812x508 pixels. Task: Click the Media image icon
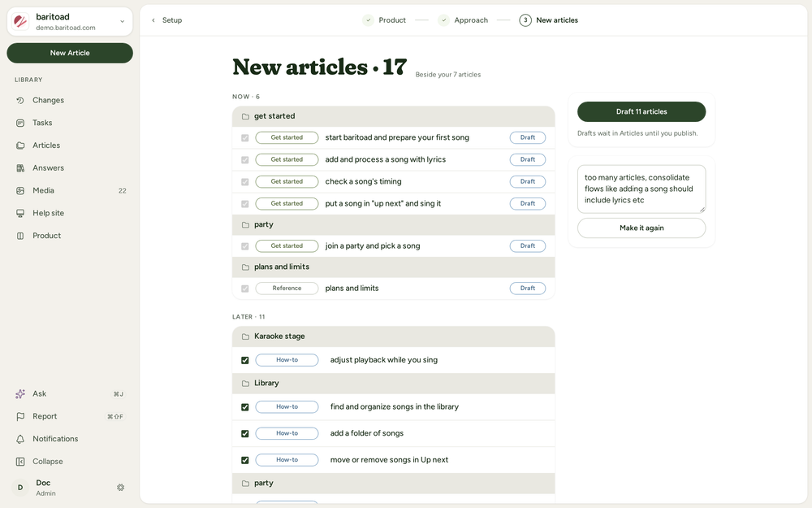click(20, 191)
